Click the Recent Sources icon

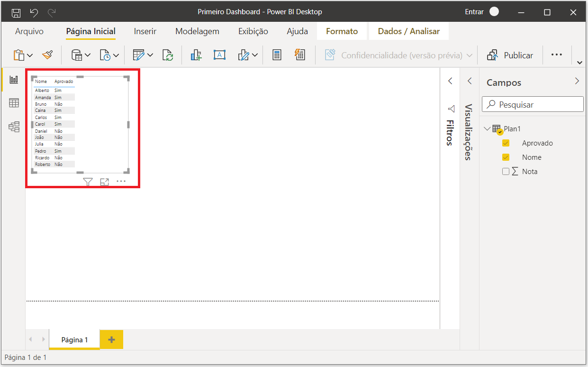pos(105,55)
